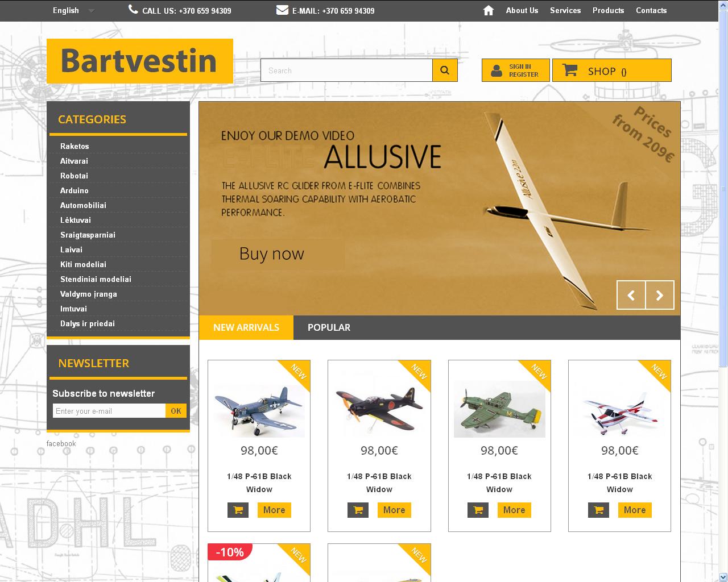Switch to the New Arrivals tab
The width and height of the screenshot is (728, 582).
(246, 327)
